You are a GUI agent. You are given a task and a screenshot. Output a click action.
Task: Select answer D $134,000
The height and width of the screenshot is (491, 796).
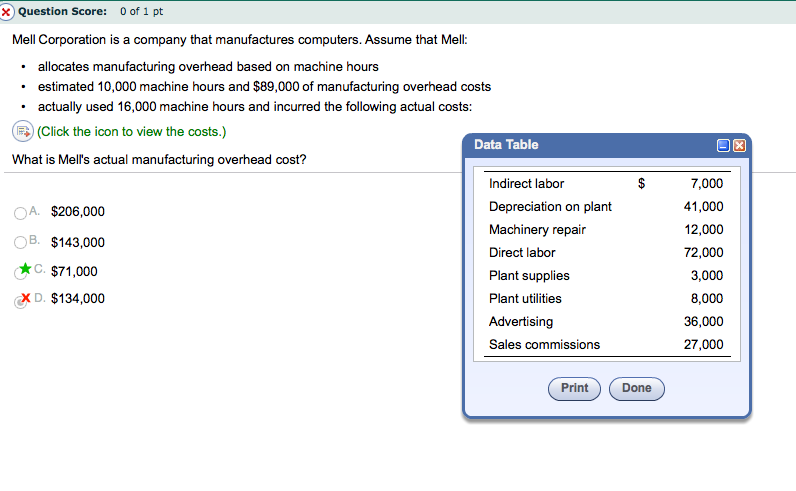pyautogui.click(x=20, y=302)
